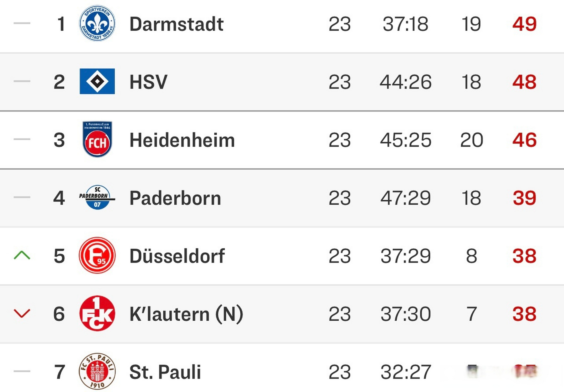Click Darmstadt's 49 points value
The image size is (564, 392).
(524, 24)
